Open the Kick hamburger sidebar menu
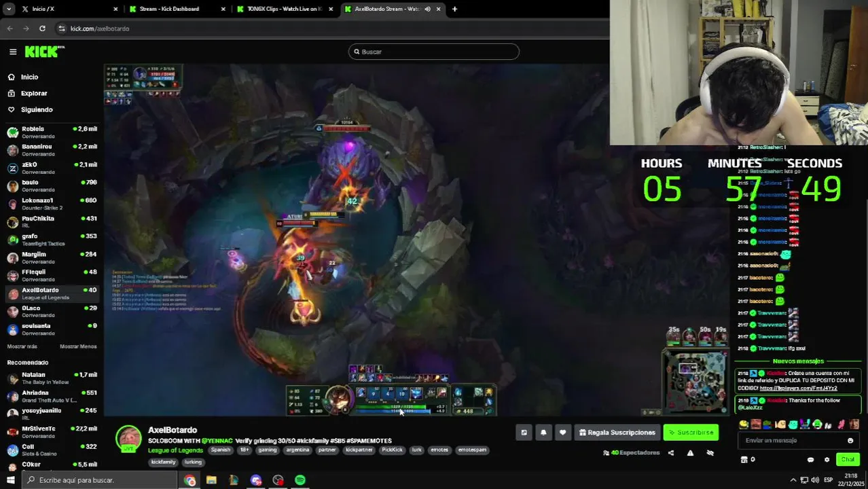868x489 pixels. click(x=13, y=52)
